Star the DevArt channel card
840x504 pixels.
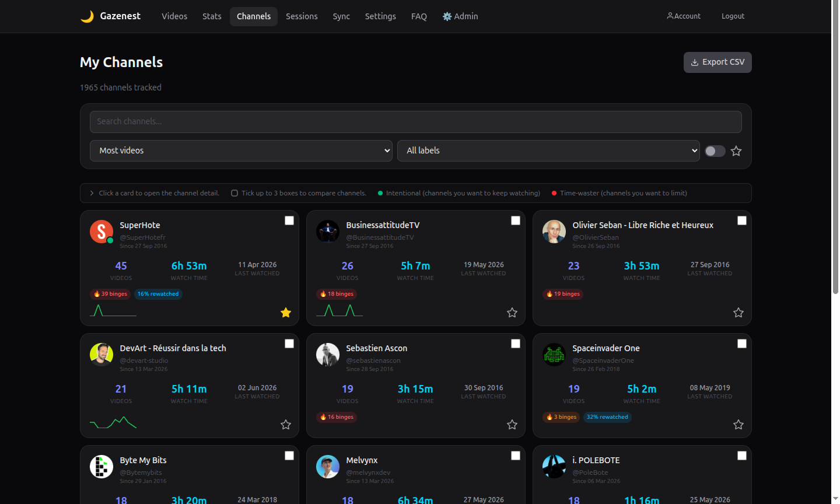286,425
